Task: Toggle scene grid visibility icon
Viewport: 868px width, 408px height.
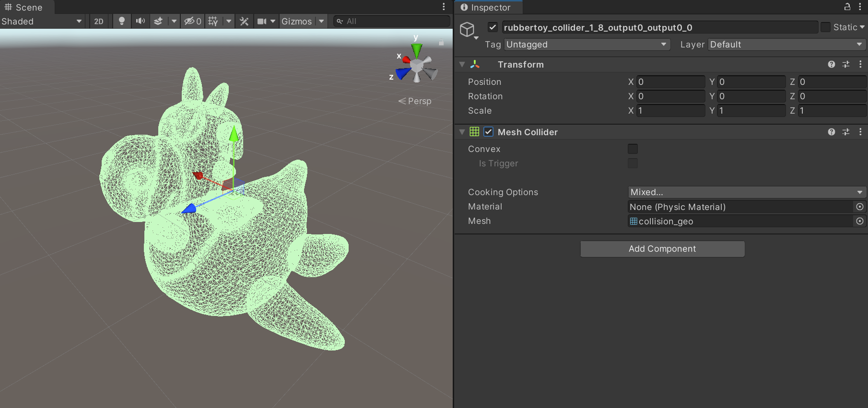Action: coord(213,21)
